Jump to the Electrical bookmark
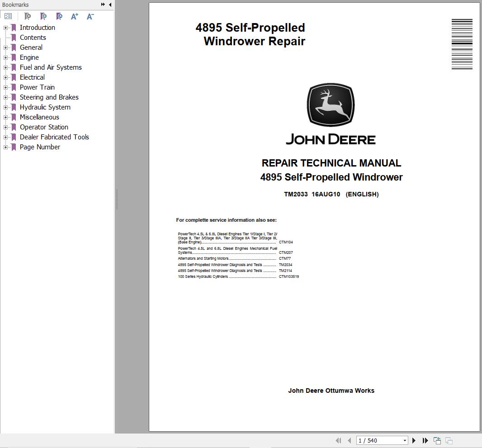 (32, 77)
